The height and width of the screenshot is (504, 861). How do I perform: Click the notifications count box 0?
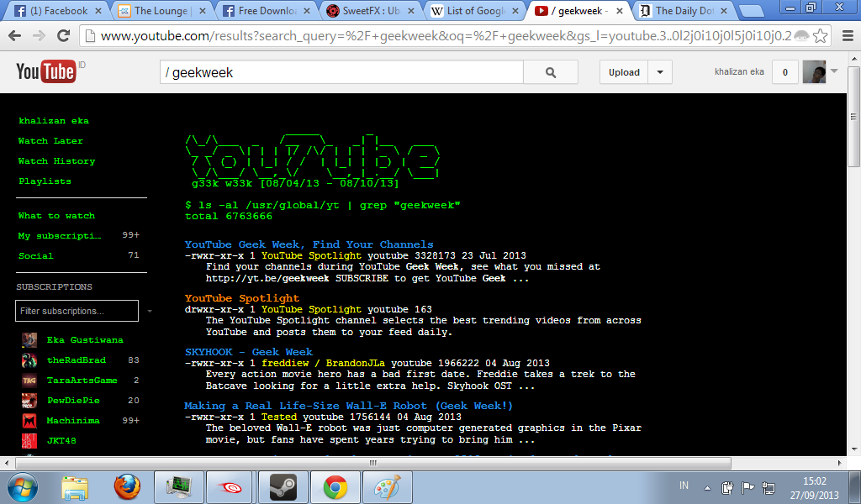[x=784, y=72]
